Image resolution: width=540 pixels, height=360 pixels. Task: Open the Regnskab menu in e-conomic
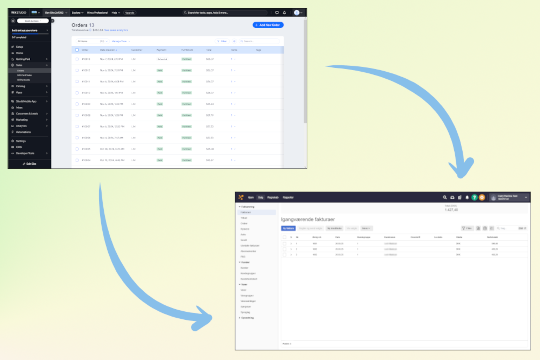click(273, 197)
